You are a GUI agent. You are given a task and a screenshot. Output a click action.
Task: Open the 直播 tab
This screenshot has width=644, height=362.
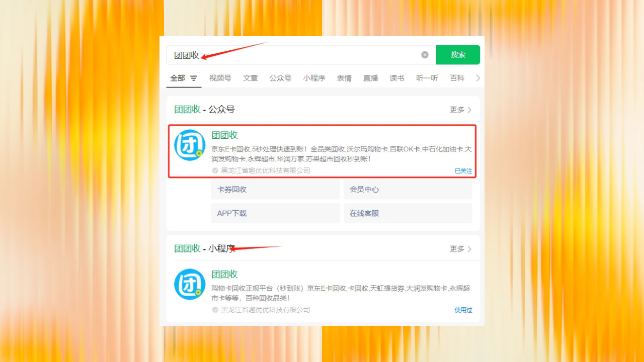(x=371, y=78)
